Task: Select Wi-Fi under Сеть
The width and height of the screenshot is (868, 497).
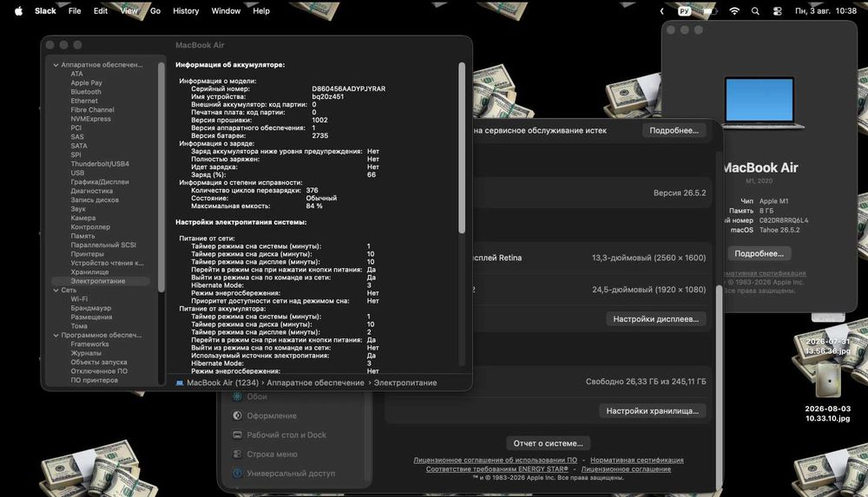Action: (79, 299)
